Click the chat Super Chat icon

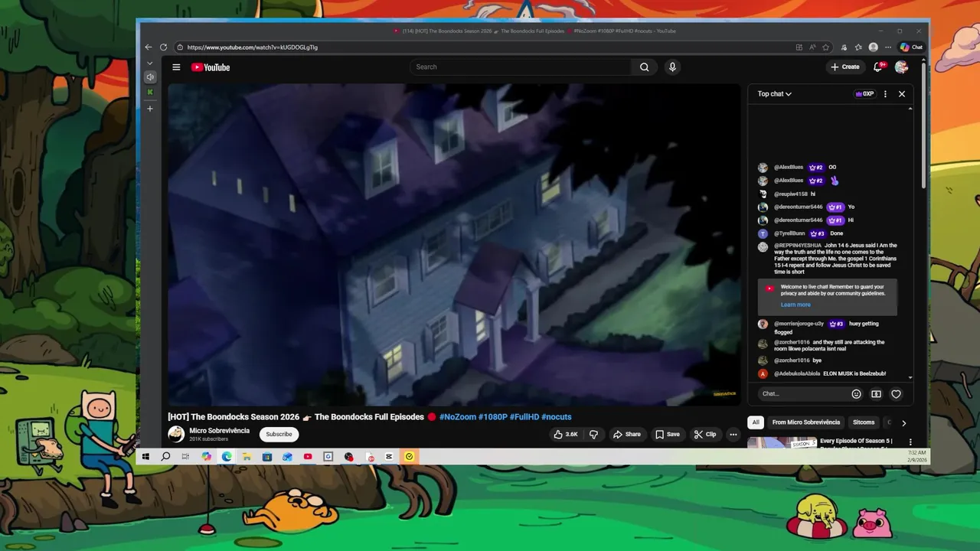876,394
